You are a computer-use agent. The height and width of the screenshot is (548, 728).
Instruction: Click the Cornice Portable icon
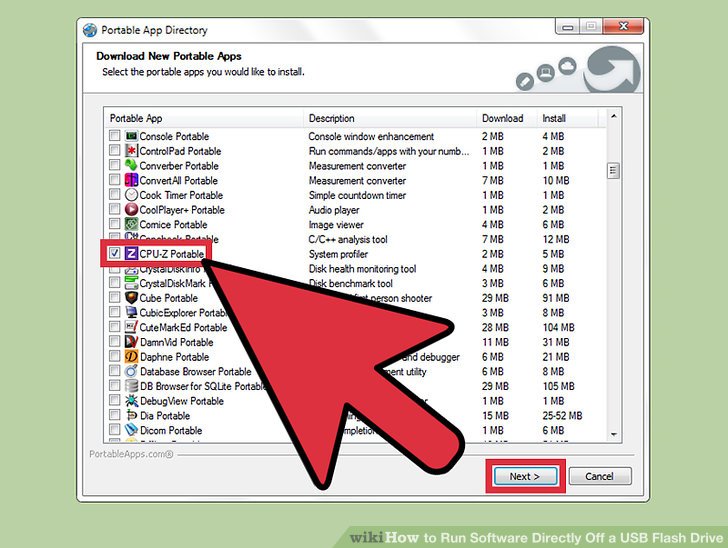pos(131,224)
